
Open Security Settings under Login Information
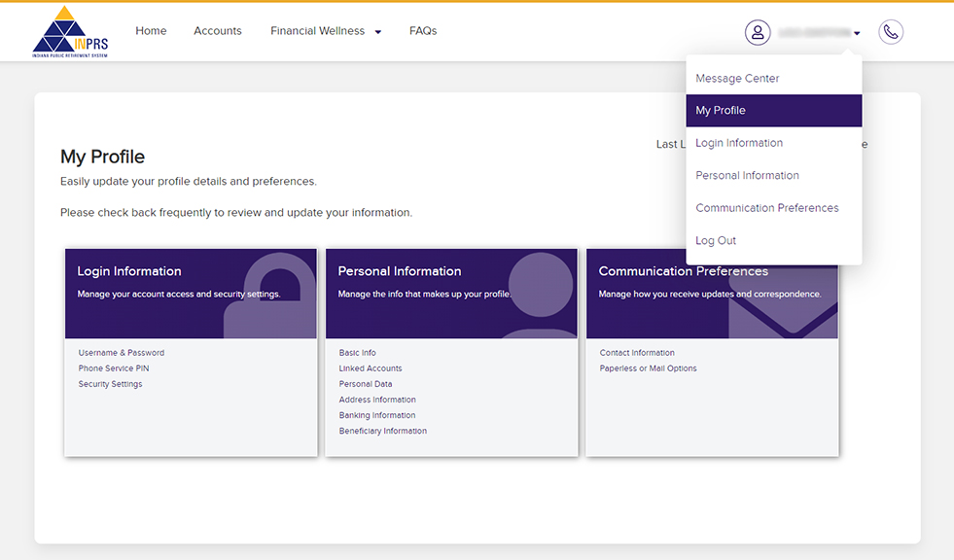(x=111, y=383)
